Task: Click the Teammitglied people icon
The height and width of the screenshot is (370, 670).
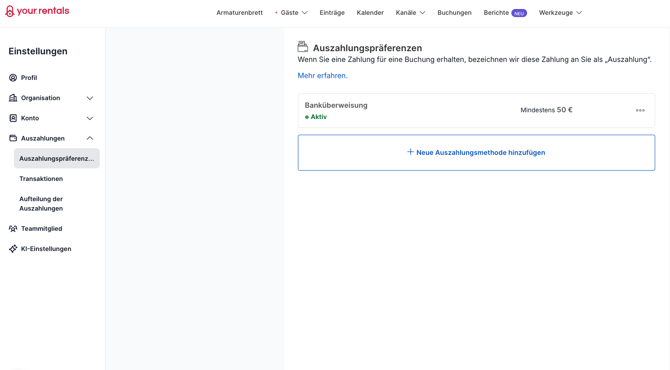Action: click(13, 229)
